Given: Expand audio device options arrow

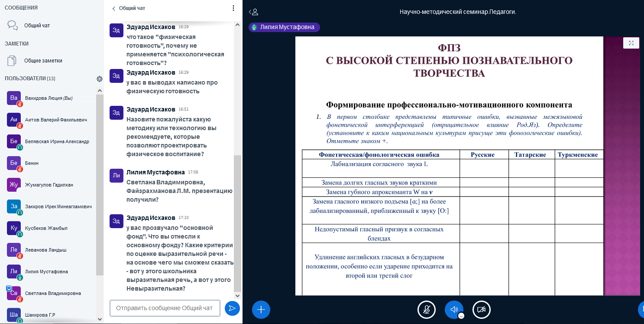Looking at the screenshot, I should coord(461,316).
